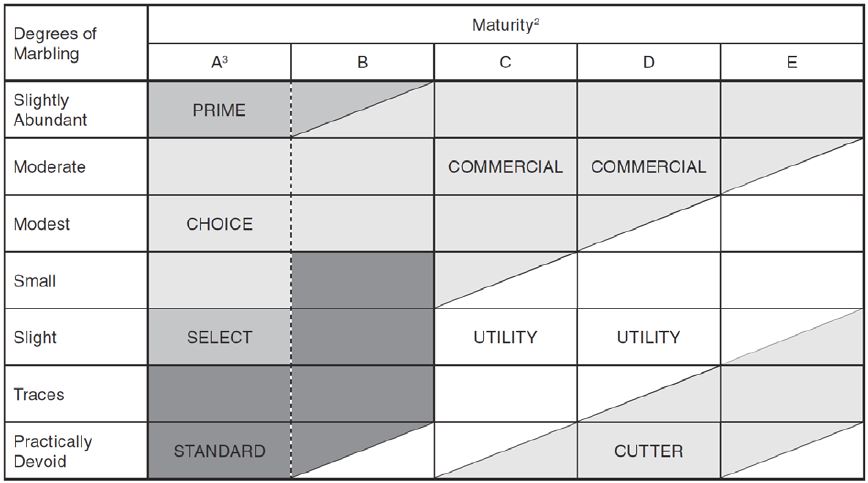Select the B maturity column header
The width and height of the screenshot is (868, 483).
(x=362, y=62)
